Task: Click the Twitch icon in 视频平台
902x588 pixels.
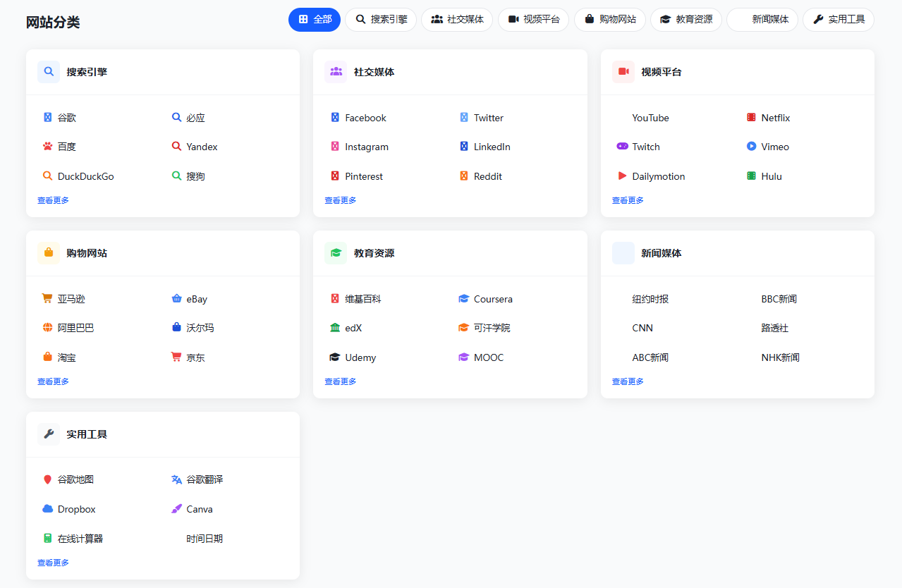Action: tap(622, 146)
